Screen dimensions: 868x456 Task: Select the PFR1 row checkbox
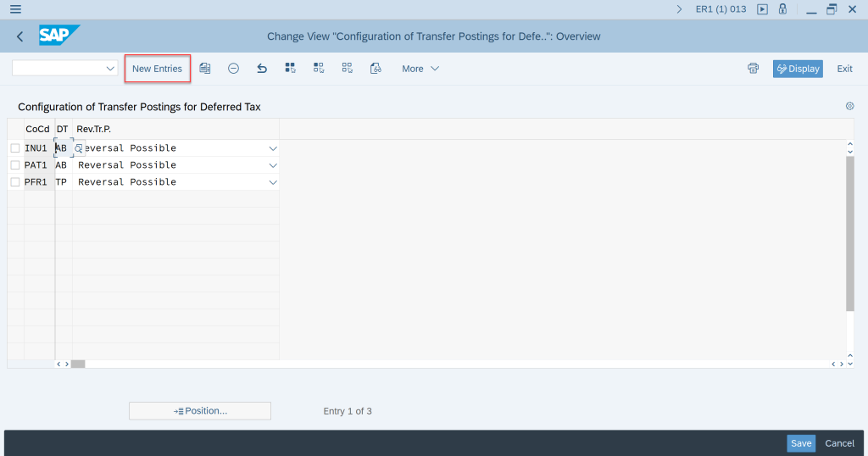tap(15, 182)
